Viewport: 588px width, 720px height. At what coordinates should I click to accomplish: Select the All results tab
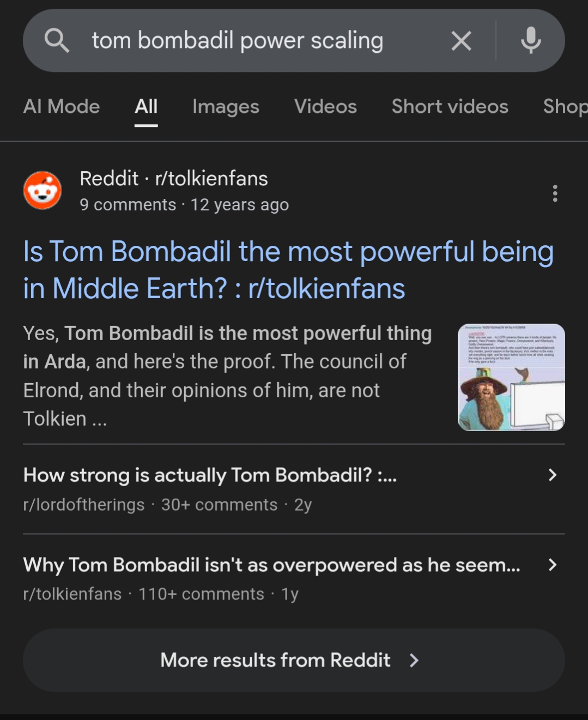coord(146,106)
